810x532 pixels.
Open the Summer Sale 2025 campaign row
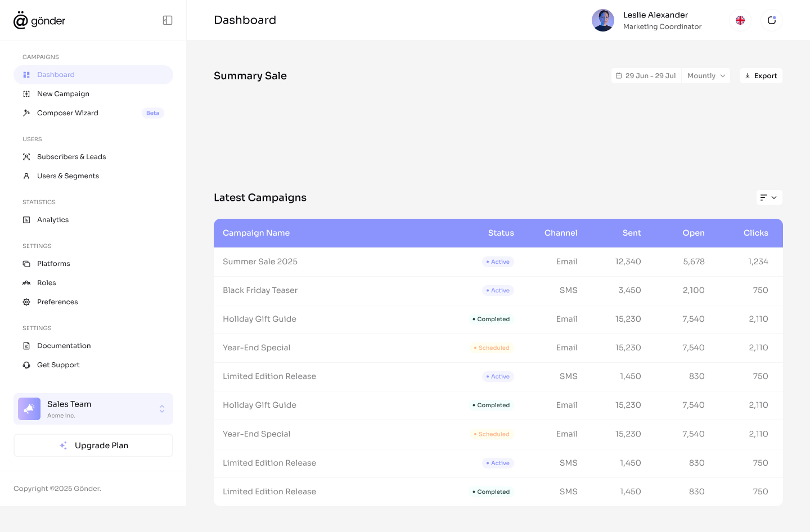[260, 262]
